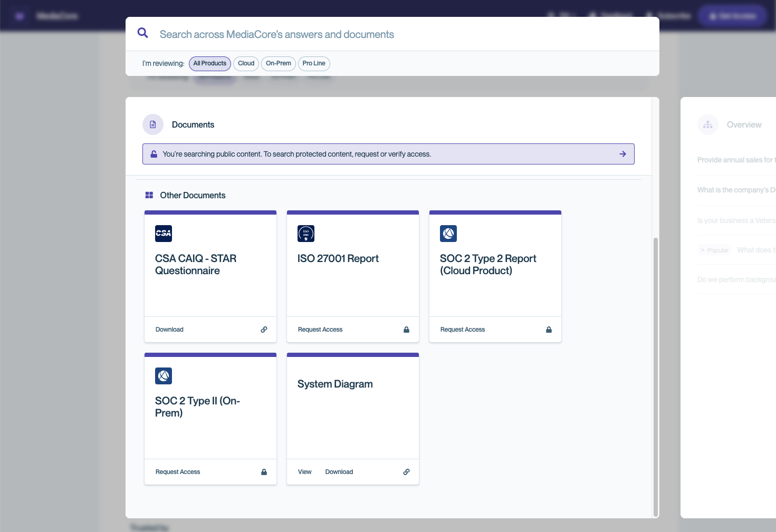This screenshot has width=776, height=532.
Task: Request access to SOC 2 On-Prem report
Action: tap(178, 472)
